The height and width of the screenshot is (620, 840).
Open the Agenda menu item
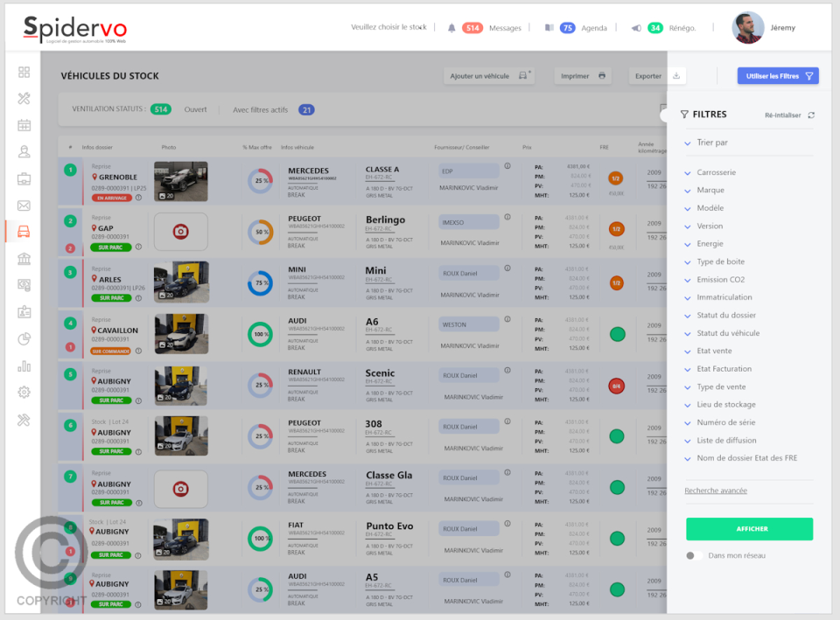point(593,28)
